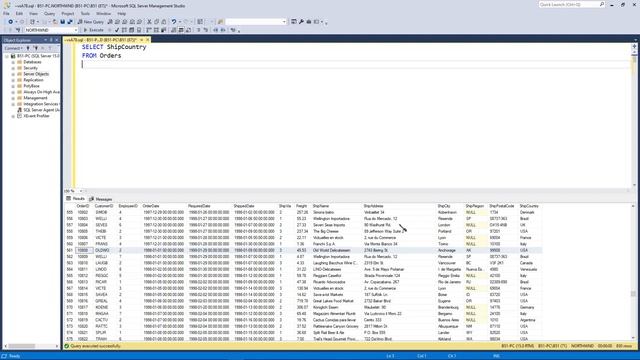Click the Save All icon in the toolbar

tap(70, 22)
